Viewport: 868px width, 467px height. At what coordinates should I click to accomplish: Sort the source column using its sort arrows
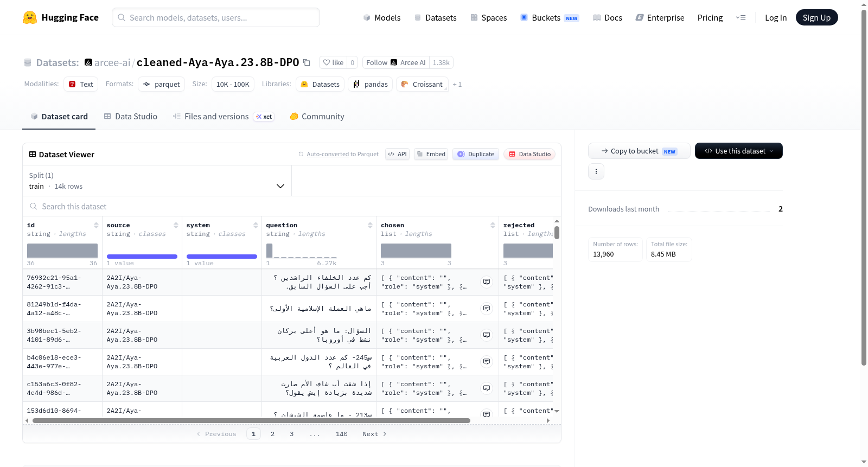click(x=176, y=225)
